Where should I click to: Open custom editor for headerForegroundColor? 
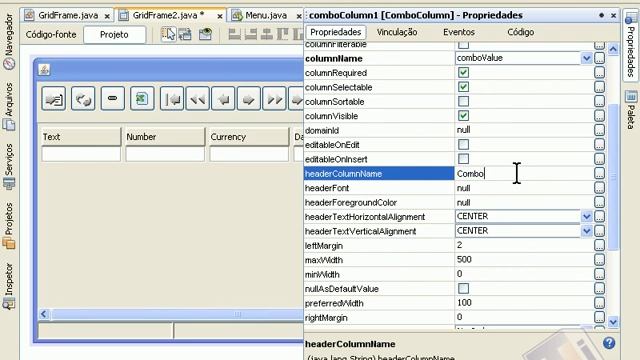tap(599, 202)
